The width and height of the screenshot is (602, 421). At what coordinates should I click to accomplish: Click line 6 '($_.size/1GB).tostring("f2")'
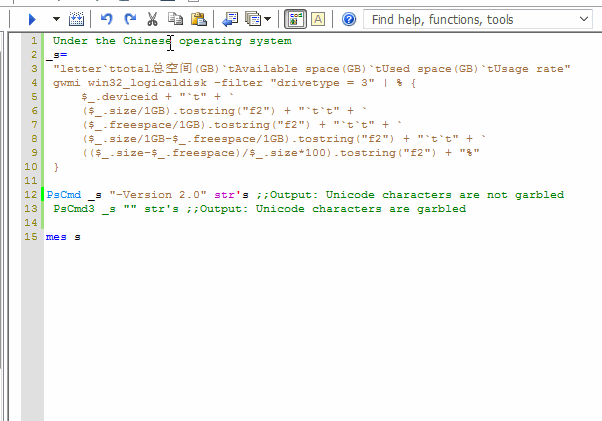pos(179,111)
